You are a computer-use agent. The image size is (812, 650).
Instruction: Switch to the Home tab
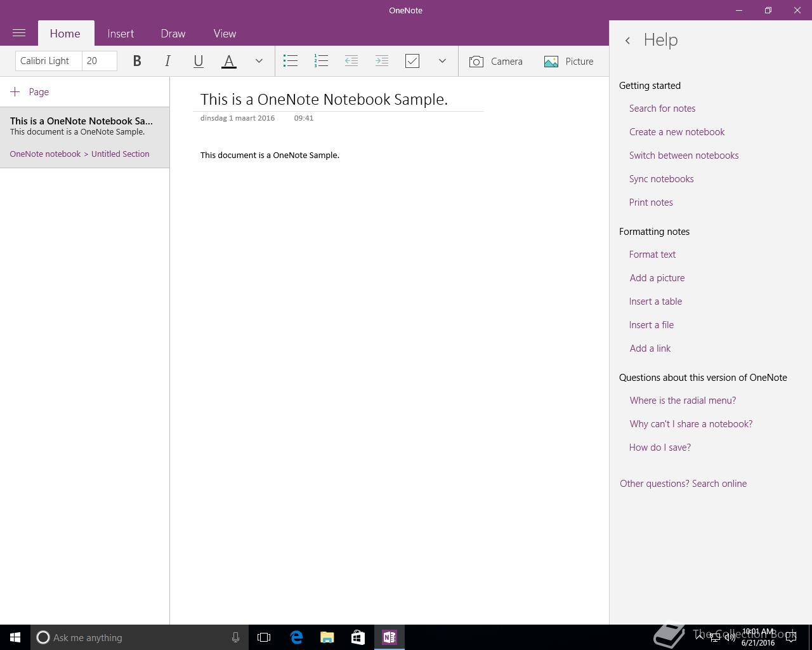(x=65, y=34)
